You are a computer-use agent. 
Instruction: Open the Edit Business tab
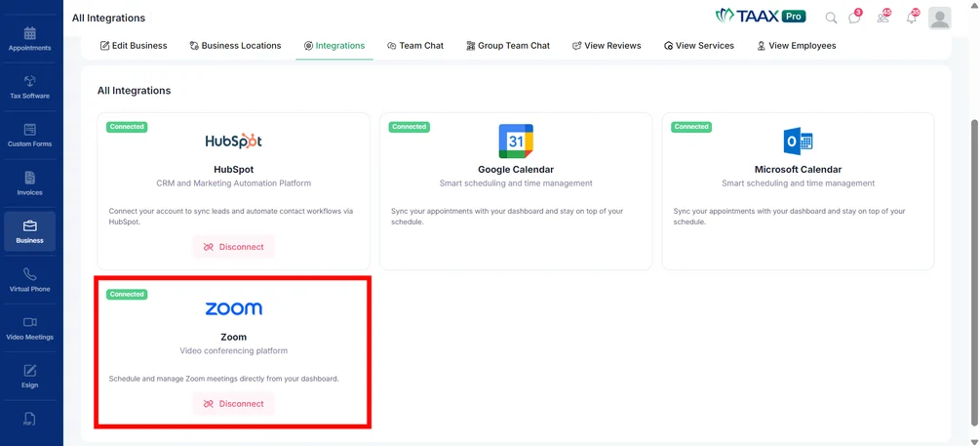(x=134, y=46)
